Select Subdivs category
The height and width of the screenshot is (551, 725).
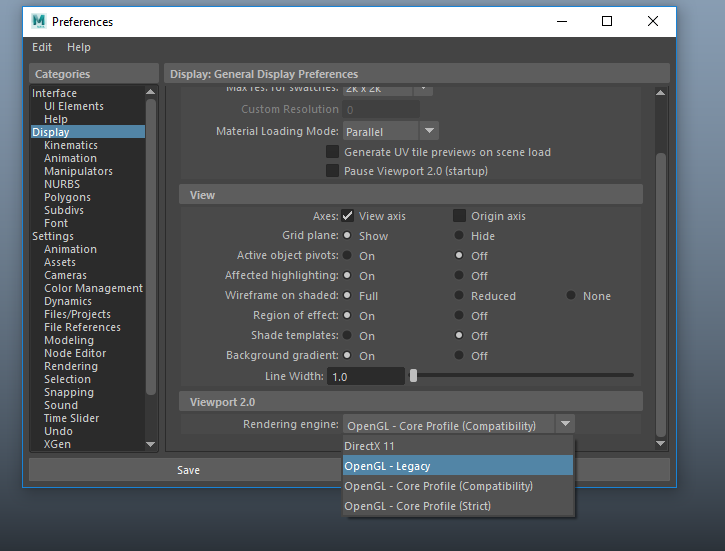coord(64,210)
